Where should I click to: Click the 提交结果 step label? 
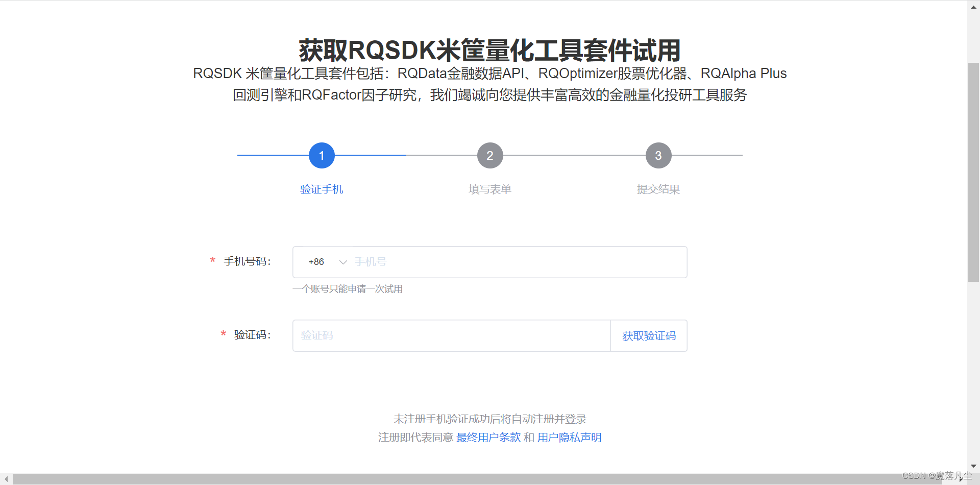click(658, 189)
